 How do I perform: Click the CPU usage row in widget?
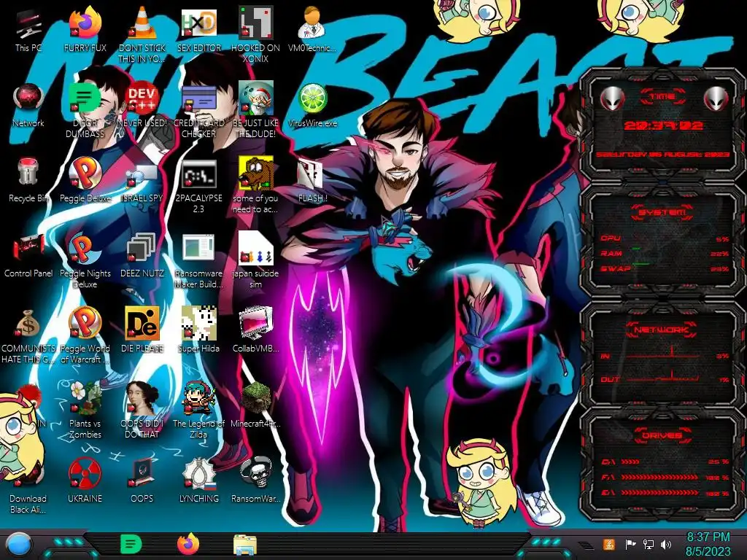point(665,238)
